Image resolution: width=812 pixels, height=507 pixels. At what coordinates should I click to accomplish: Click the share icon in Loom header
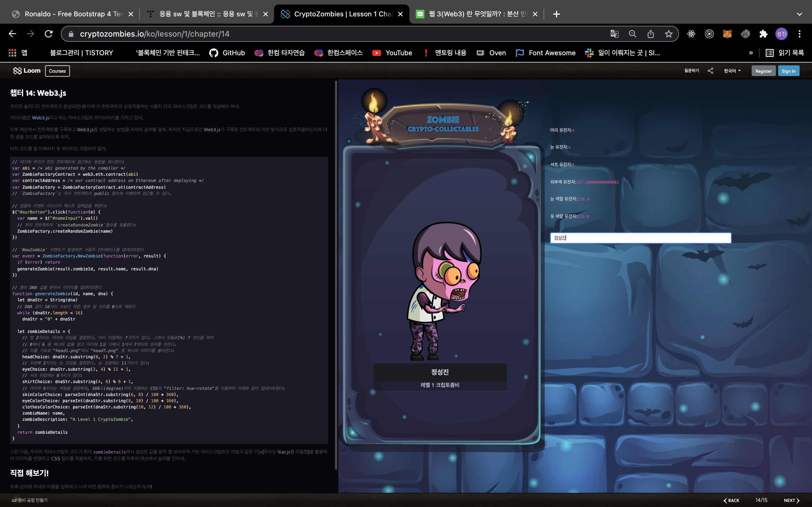tap(710, 71)
